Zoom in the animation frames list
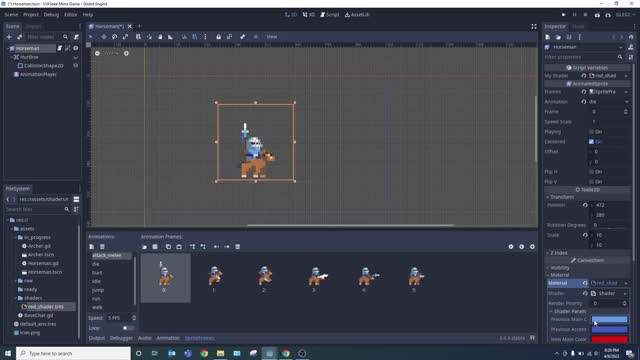Viewport: 640px width, 360px height. [x=532, y=247]
